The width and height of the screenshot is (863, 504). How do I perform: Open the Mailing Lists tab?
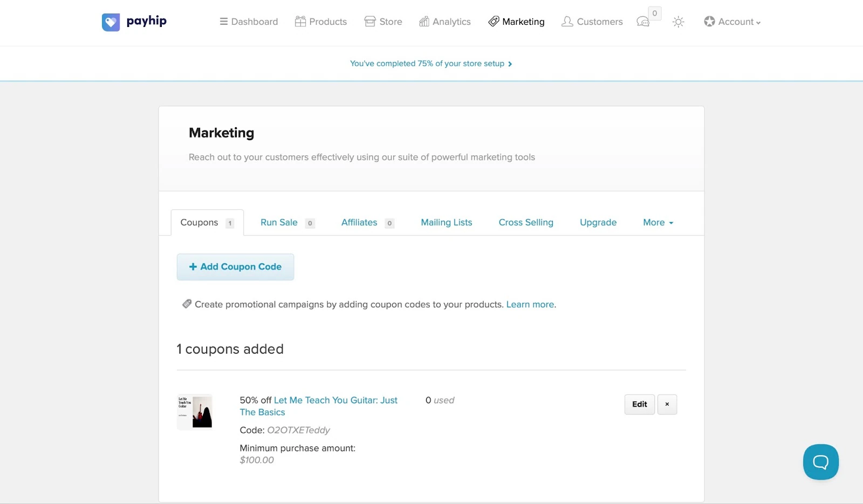click(x=447, y=223)
